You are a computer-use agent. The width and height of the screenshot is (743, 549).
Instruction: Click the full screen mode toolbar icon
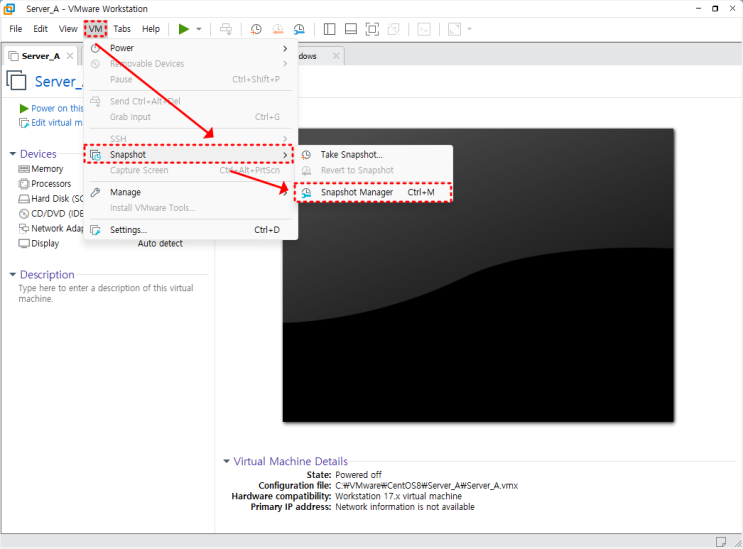tap(372, 29)
